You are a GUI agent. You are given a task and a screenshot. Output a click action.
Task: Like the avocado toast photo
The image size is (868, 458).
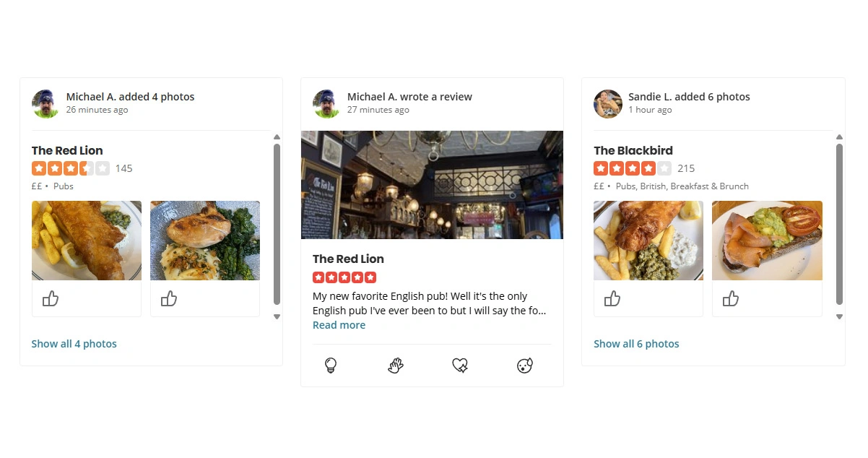(x=730, y=298)
